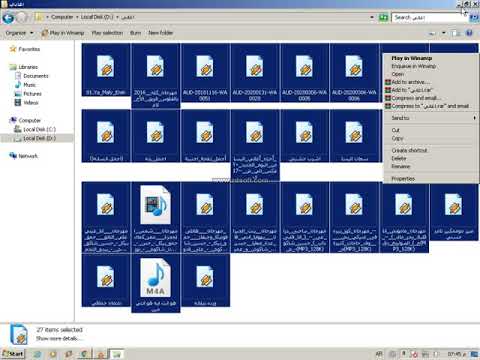Click the Forward navigation arrow
This screenshot has width=480, height=360.
[x=22, y=17]
